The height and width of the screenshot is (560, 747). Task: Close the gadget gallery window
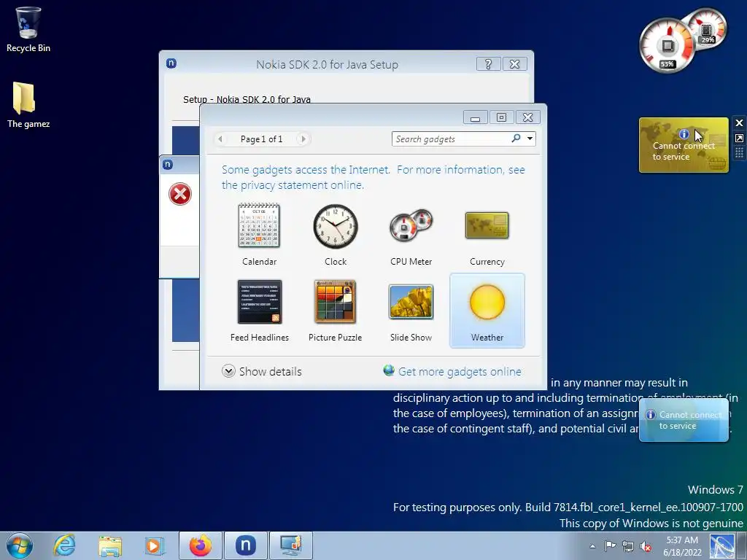coord(527,117)
